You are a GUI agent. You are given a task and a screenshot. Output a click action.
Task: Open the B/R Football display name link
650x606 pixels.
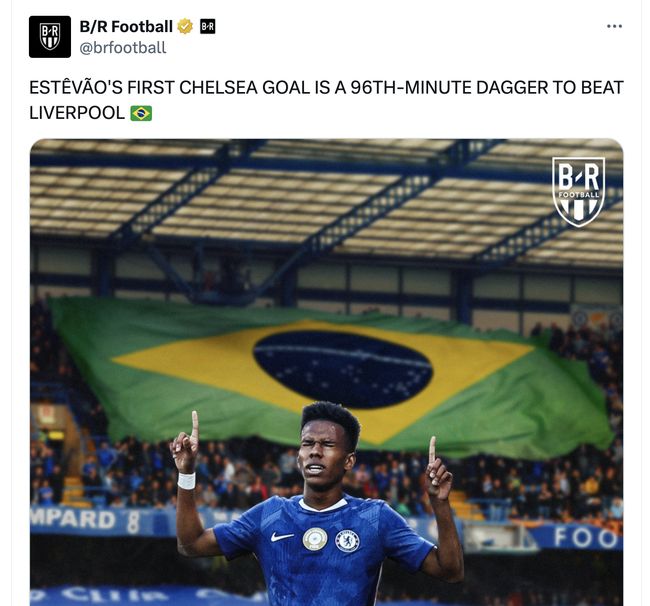point(126,27)
